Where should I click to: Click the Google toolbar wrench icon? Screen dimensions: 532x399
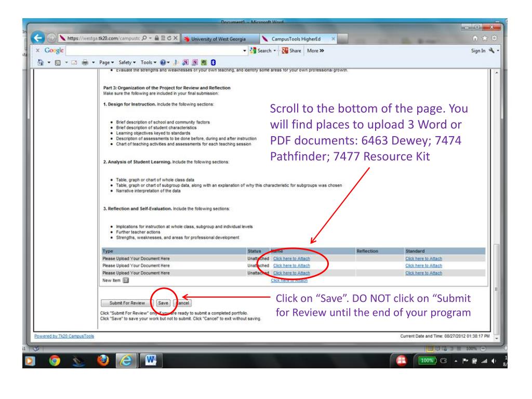pos(491,50)
